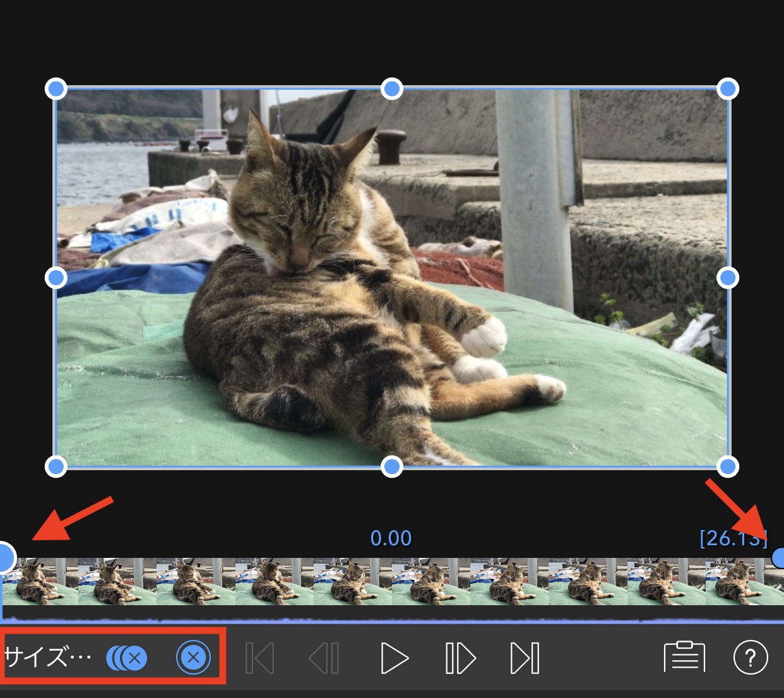The image size is (784, 698).
Task: Click the multi-keyframe delete icon
Action: pyautogui.click(x=127, y=658)
